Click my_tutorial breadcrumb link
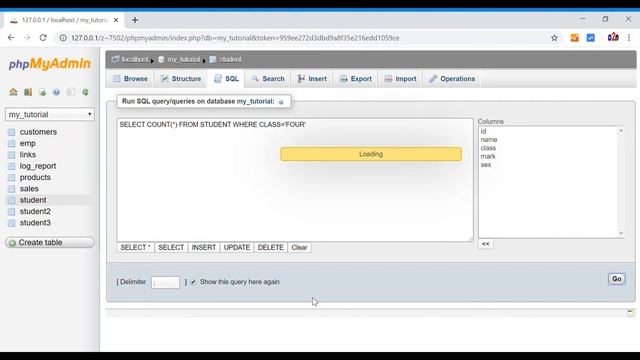The height and width of the screenshot is (360, 640). (x=184, y=60)
